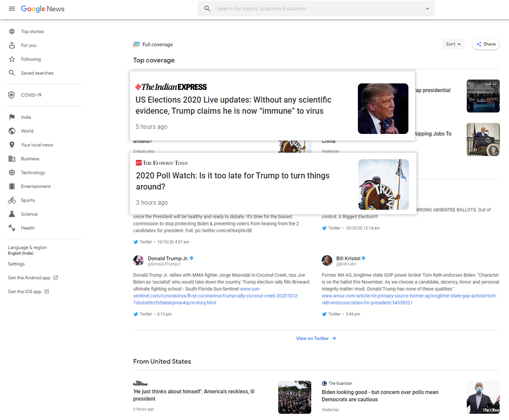Click the Health icon in sidebar
This screenshot has height=420, width=509.
[12, 228]
